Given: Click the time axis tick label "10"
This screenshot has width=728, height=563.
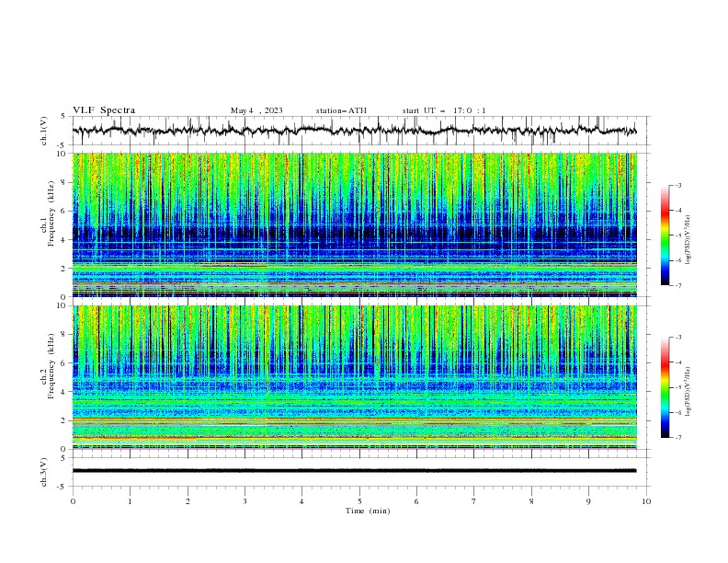Looking at the screenshot, I should (x=646, y=501).
